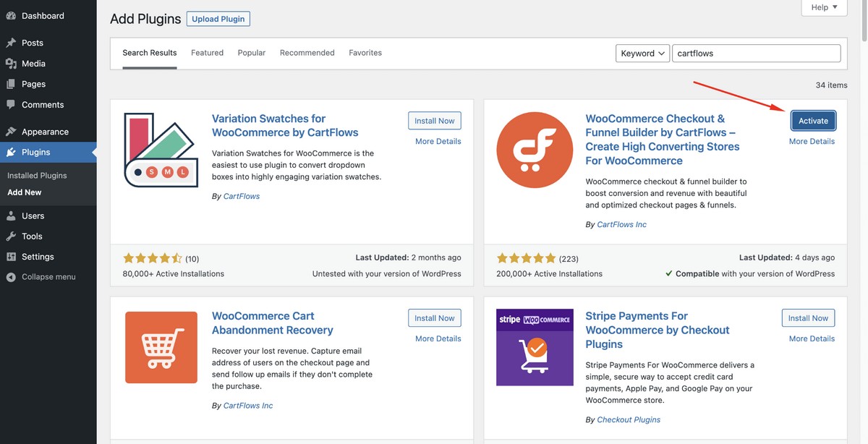
Task: Open the Checkout Plugins author link
Action: [629, 419]
